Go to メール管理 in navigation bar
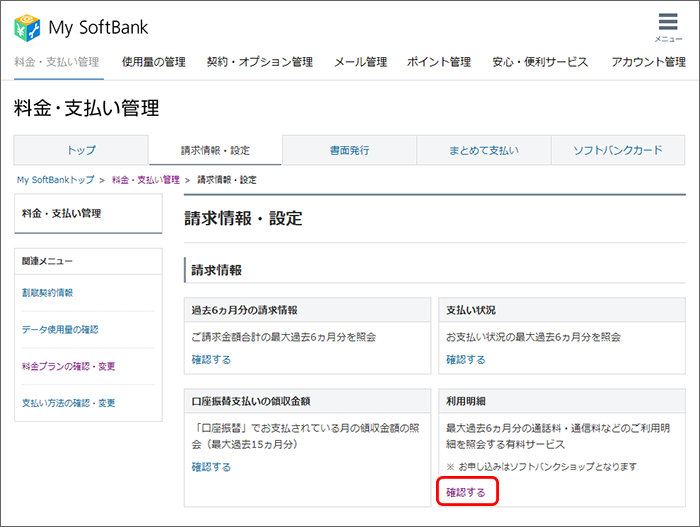Viewport: 700px width, 527px height. click(x=360, y=62)
